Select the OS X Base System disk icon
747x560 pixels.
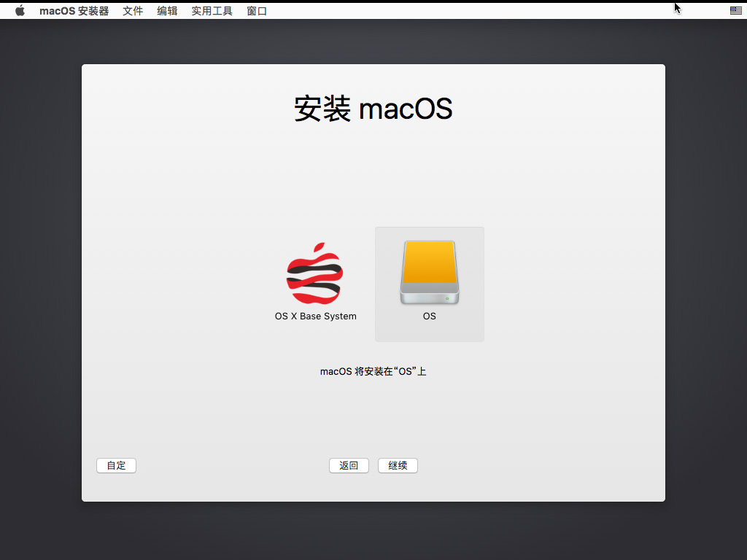point(315,273)
